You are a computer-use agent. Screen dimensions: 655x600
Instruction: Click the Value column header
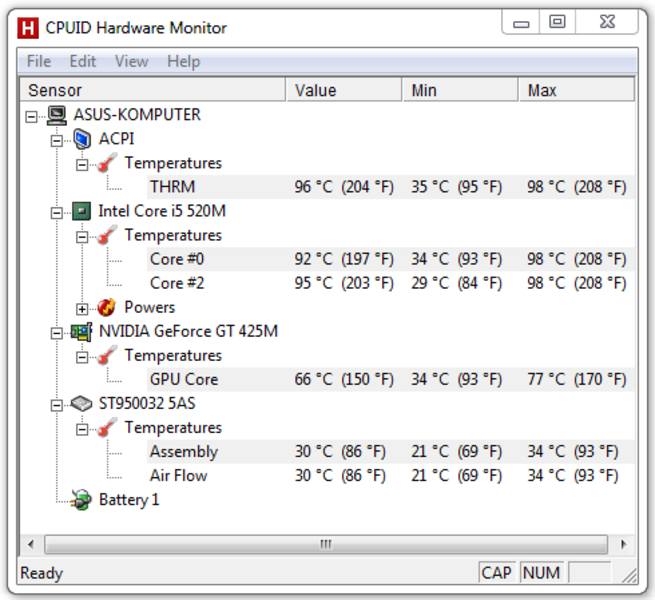[344, 90]
